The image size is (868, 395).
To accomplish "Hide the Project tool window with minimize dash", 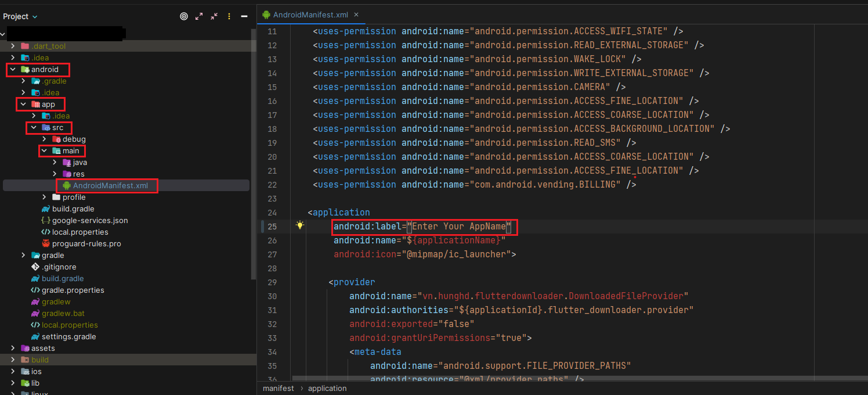I will (x=244, y=17).
